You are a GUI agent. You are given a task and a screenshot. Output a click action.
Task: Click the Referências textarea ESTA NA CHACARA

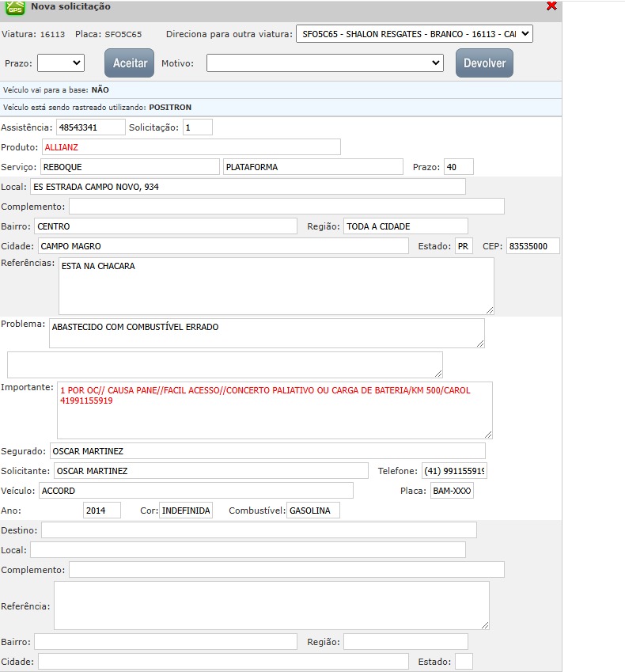(x=276, y=286)
